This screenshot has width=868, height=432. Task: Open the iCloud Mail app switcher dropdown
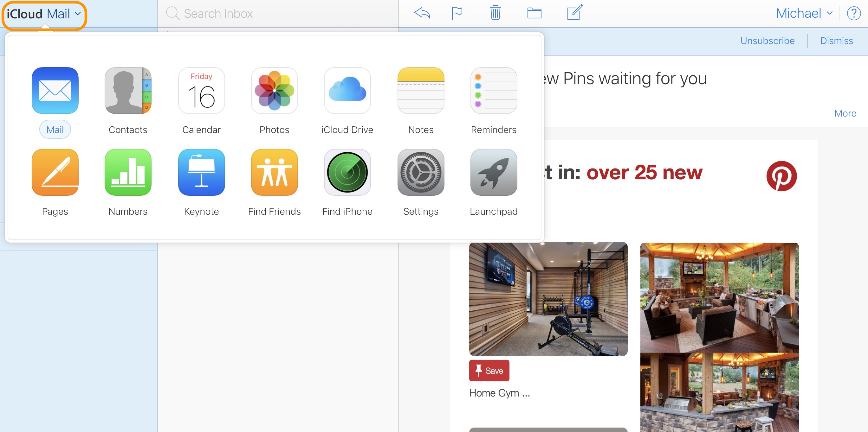click(44, 14)
